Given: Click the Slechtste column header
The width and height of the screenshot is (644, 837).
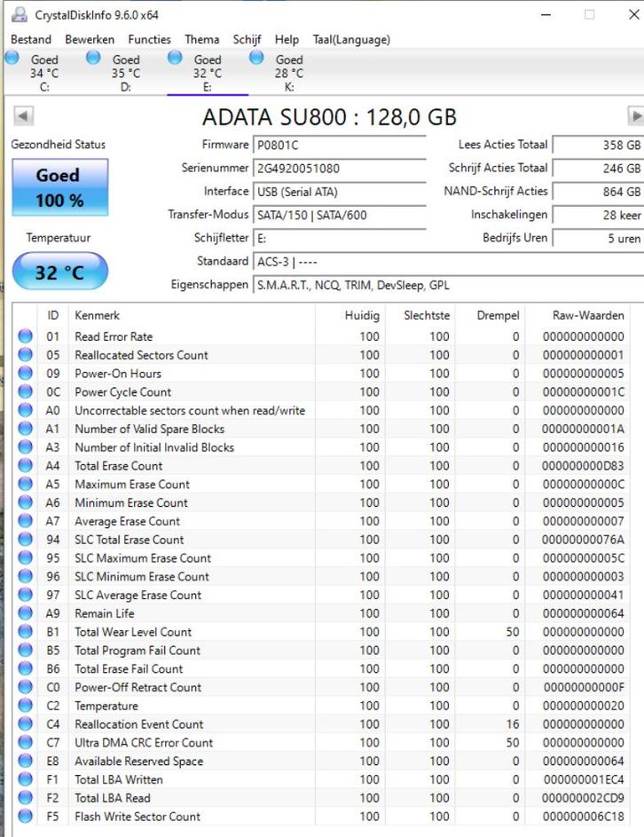Looking at the screenshot, I should (x=420, y=315).
